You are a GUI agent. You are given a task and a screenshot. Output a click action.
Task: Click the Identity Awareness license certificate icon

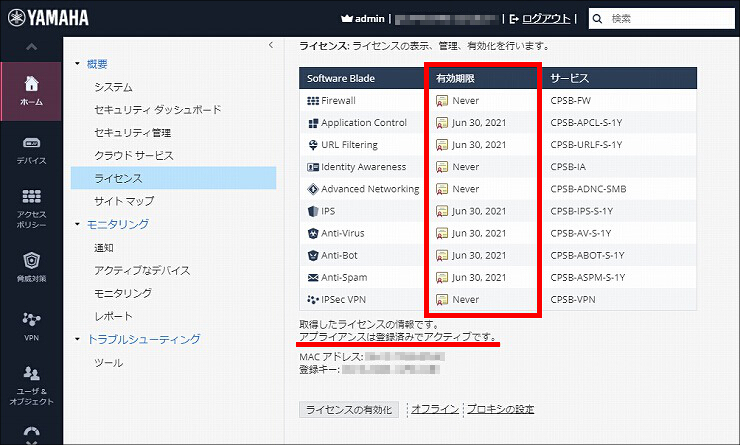click(x=442, y=167)
